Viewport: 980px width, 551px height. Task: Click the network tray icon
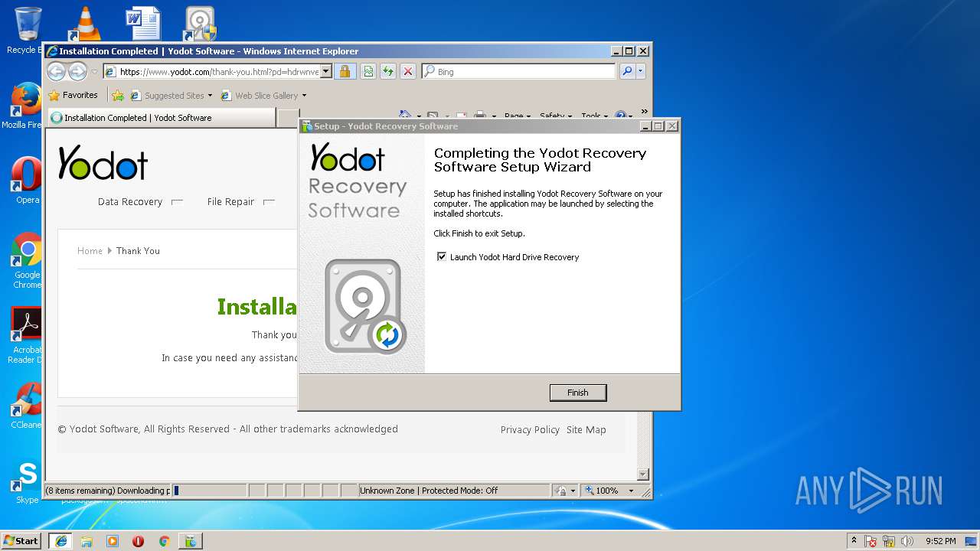click(x=889, y=542)
